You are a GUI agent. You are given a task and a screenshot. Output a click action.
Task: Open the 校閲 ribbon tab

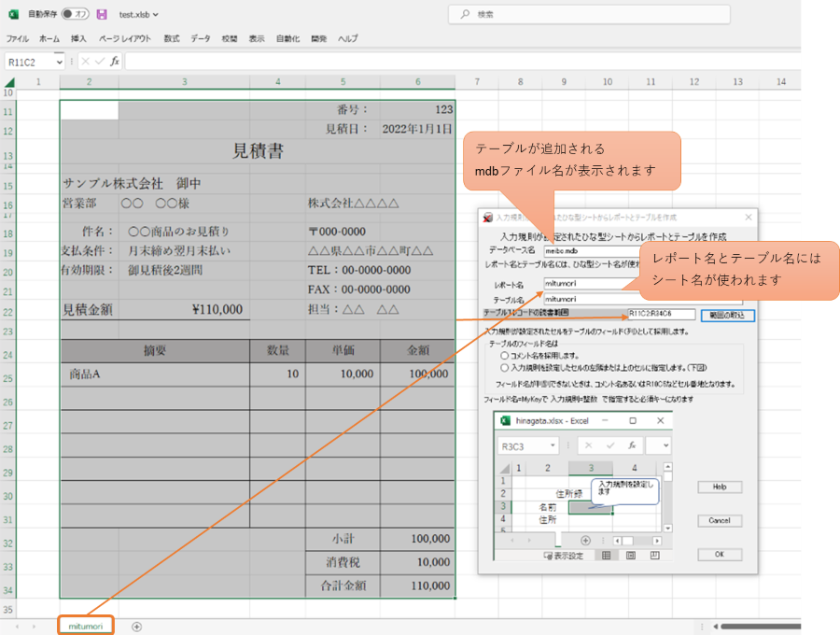coord(230,38)
